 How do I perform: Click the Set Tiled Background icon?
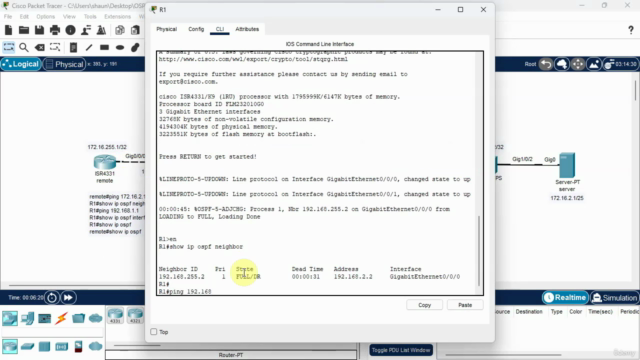pos(593,64)
